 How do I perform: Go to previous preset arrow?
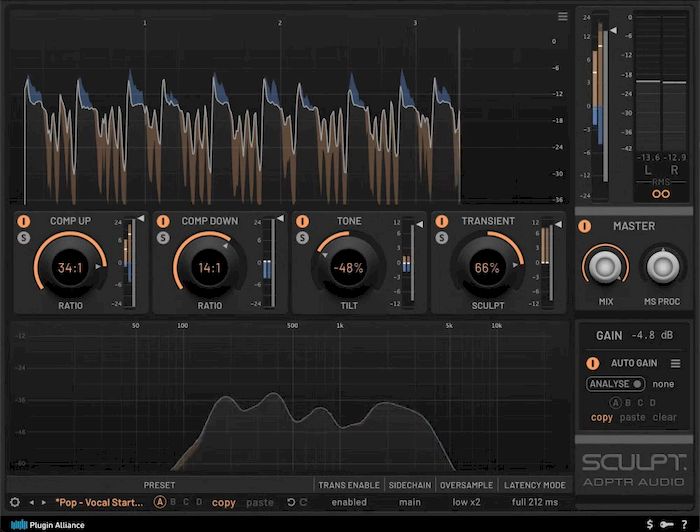pos(31,503)
